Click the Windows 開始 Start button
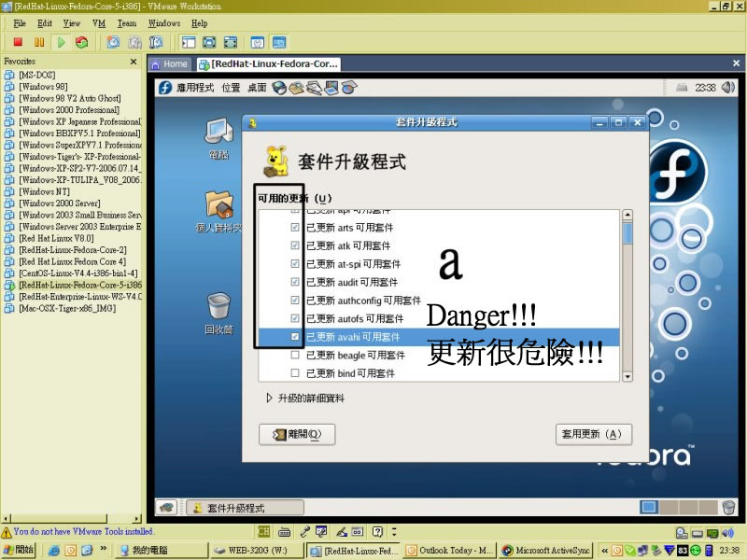The height and width of the screenshot is (560, 747). [19, 550]
